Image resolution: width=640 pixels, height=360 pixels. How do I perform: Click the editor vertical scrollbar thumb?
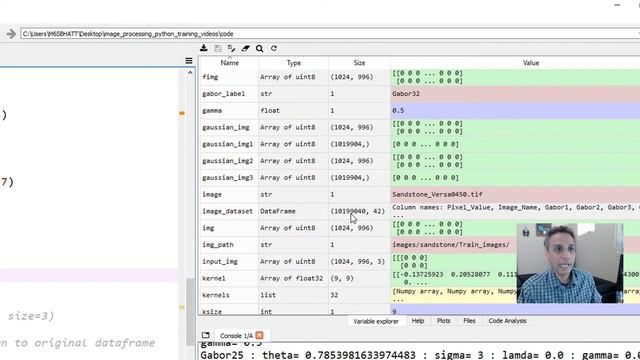click(x=190, y=311)
